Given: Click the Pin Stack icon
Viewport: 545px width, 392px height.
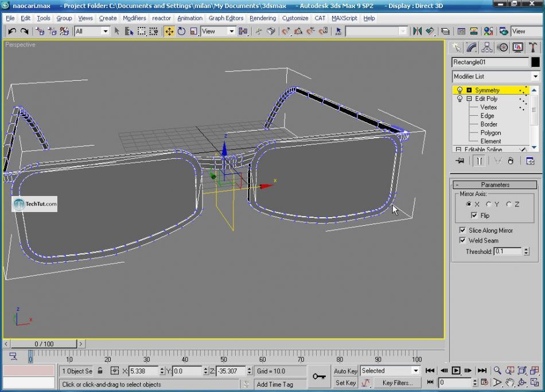Looking at the screenshot, I should pyautogui.click(x=460, y=161).
